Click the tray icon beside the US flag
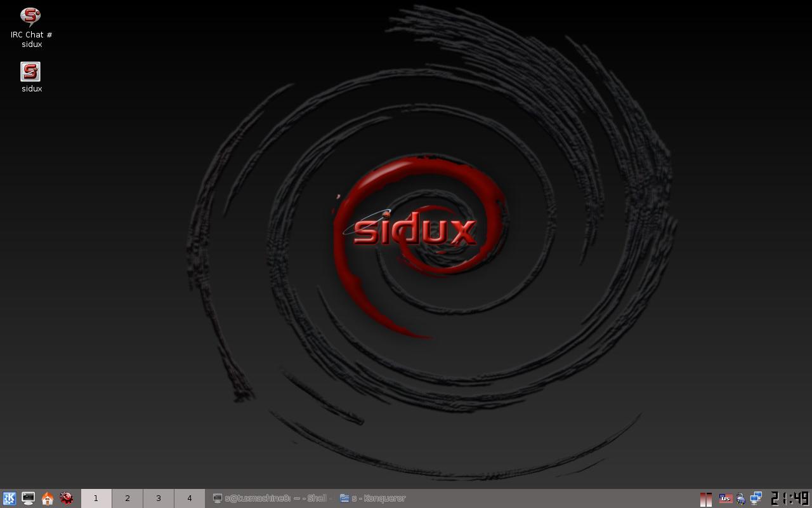Screen dimensions: 812x508 (740, 499)
